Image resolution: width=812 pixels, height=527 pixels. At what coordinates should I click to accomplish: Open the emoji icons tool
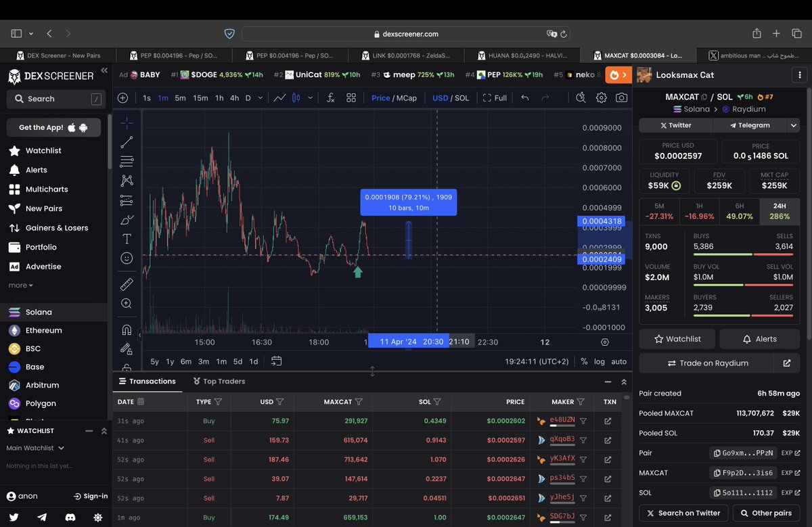click(127, 258)
